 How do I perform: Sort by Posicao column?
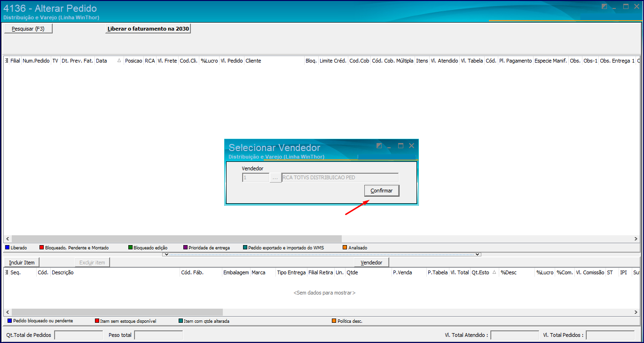(x=134, y=61)
